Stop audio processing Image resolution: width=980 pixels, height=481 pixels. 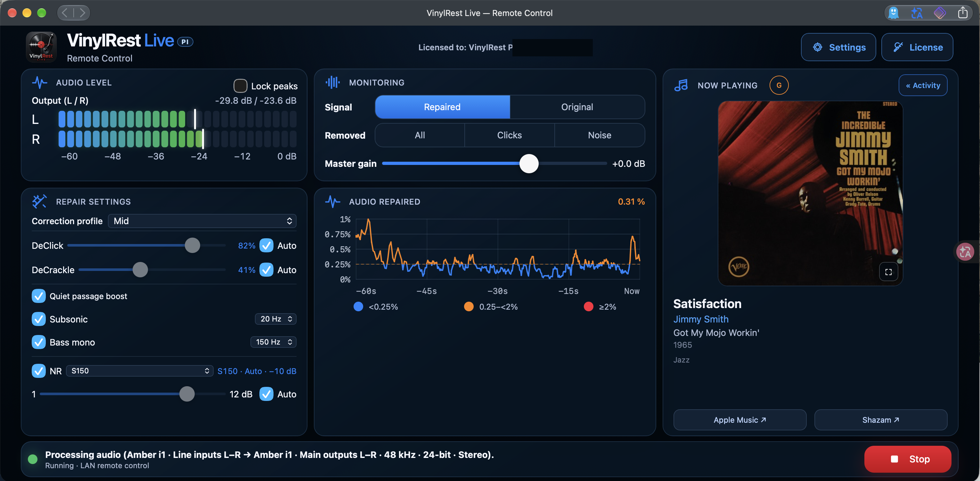point(908,459)
